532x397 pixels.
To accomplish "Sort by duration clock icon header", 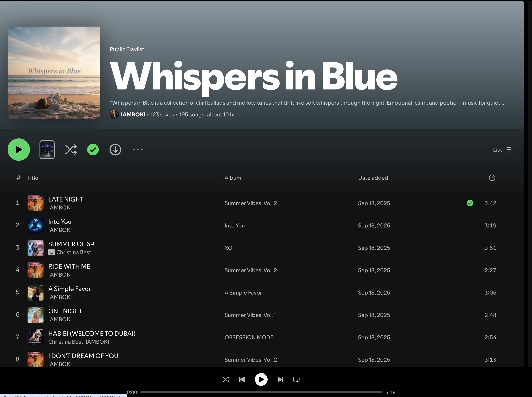I will point(492,178).
